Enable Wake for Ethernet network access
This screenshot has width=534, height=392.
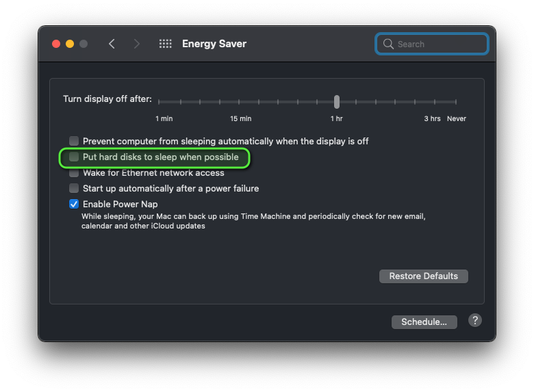tap(74, 173)
